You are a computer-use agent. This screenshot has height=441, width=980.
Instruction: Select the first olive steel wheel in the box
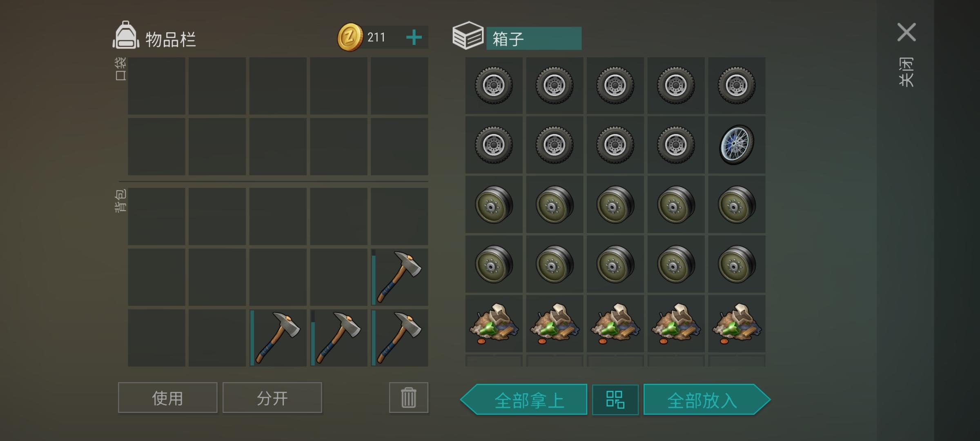tap(494, 205)
